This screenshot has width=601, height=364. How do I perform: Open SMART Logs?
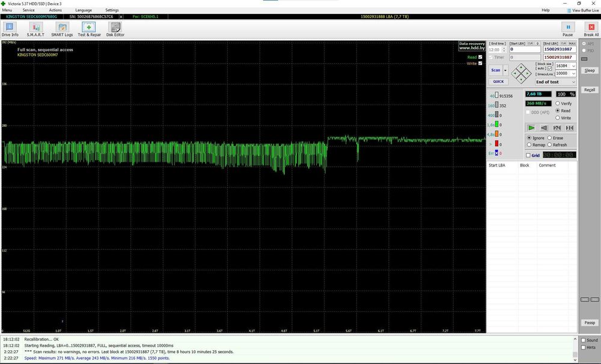click(62, 29)
